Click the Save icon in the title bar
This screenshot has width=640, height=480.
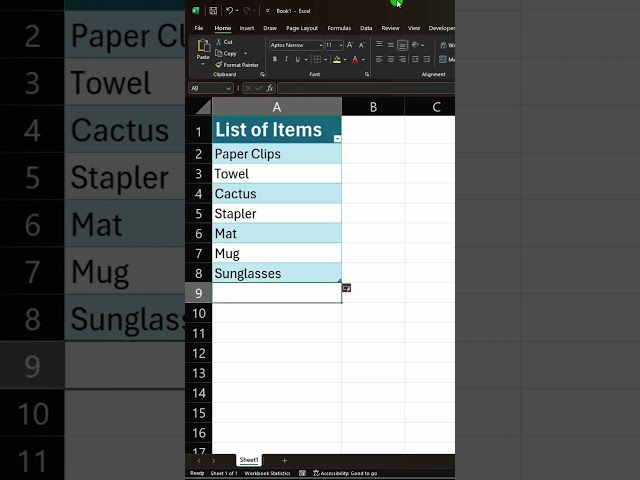[x=213, y=11]
